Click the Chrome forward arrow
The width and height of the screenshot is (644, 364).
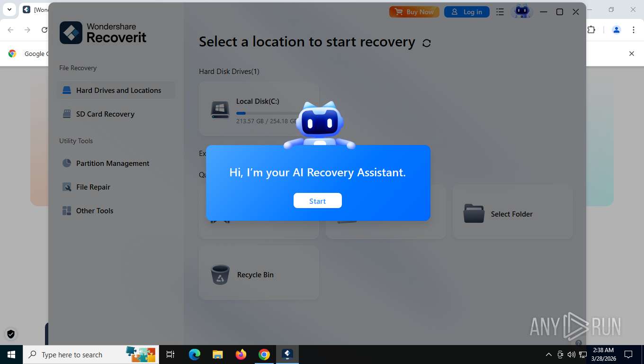pyautogui.click(x=27, y=30)
